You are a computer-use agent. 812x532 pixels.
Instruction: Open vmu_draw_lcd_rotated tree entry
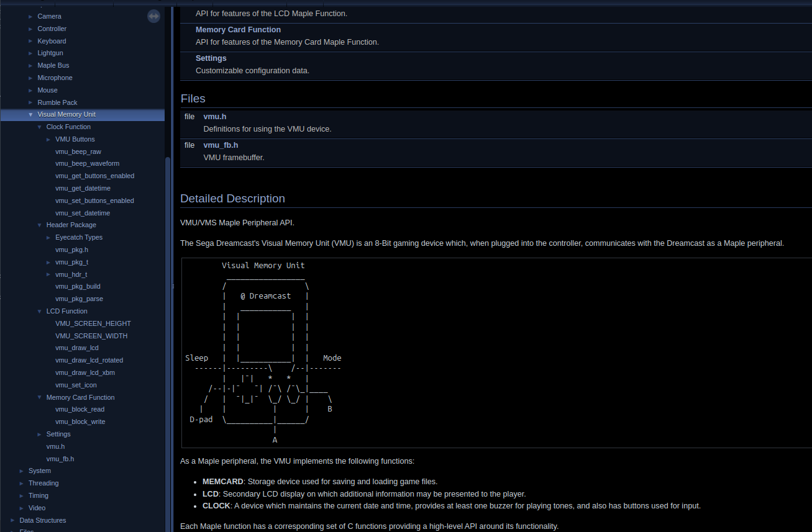point(89,360)
